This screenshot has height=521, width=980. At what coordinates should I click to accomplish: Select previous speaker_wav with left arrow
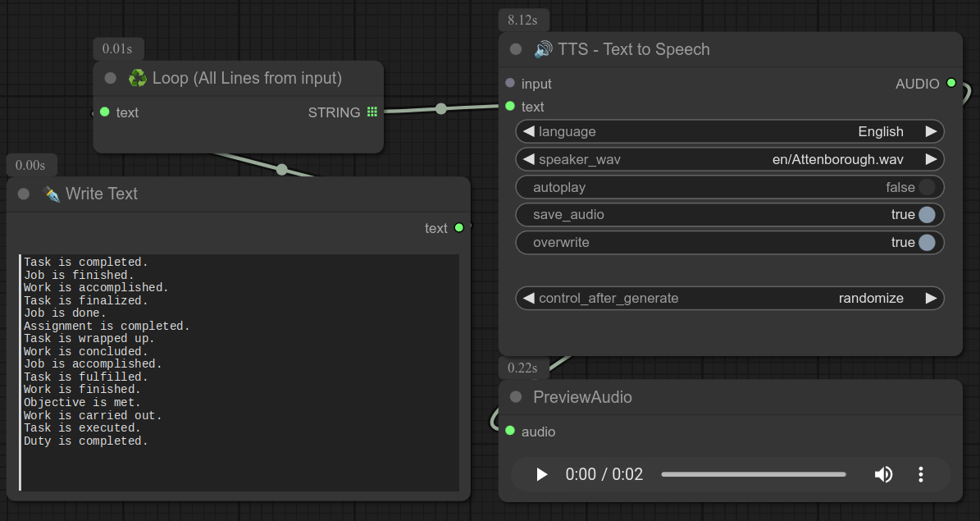tap(529, 159)
